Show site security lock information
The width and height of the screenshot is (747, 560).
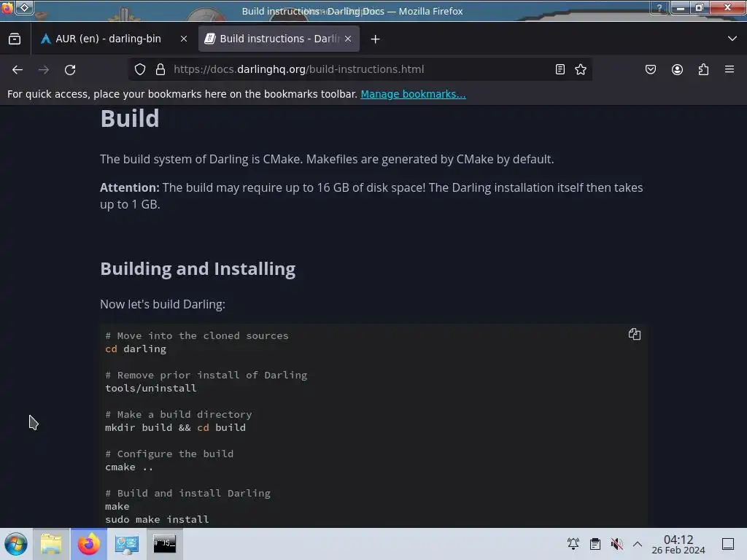[x=160, y=69]
